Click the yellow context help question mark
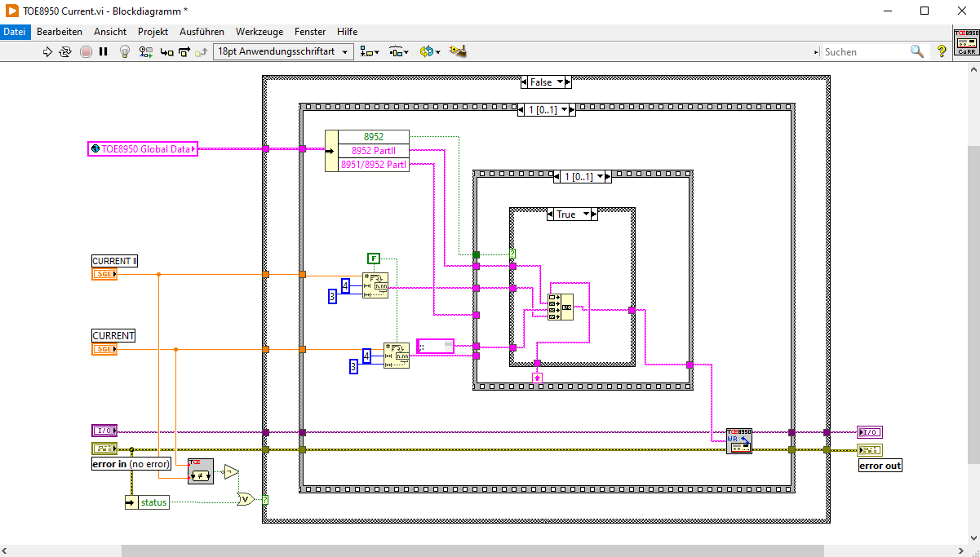 (x=942, y=51)
